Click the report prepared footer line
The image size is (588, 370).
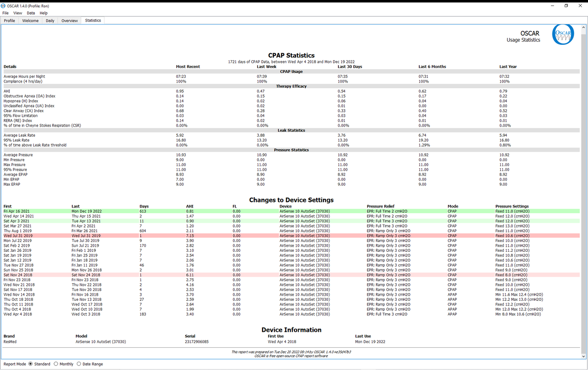291,352
